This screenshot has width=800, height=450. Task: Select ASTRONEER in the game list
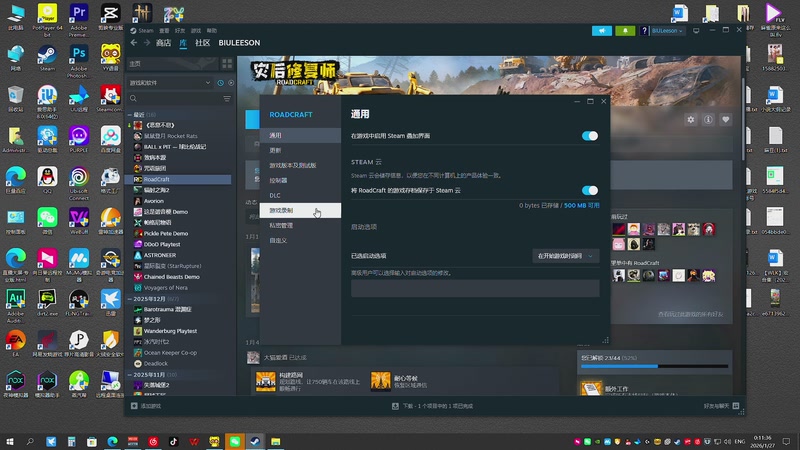click(179, 255)
